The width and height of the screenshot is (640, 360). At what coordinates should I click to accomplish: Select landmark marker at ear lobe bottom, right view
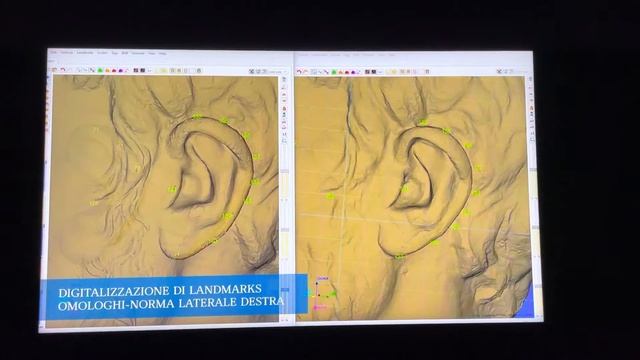[x=400, y=257]
